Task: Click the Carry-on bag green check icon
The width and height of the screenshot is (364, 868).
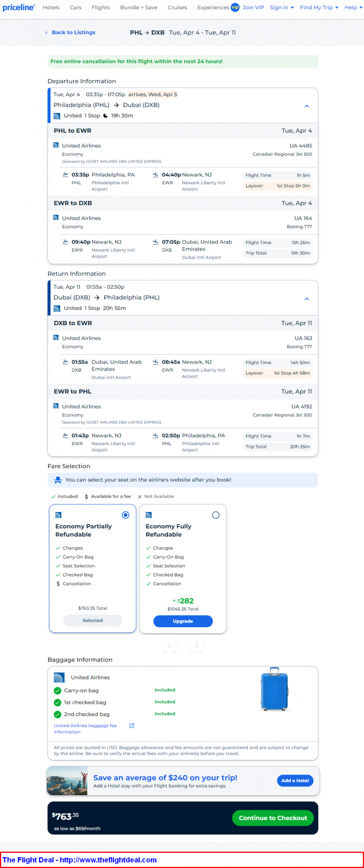Action: 58,691
